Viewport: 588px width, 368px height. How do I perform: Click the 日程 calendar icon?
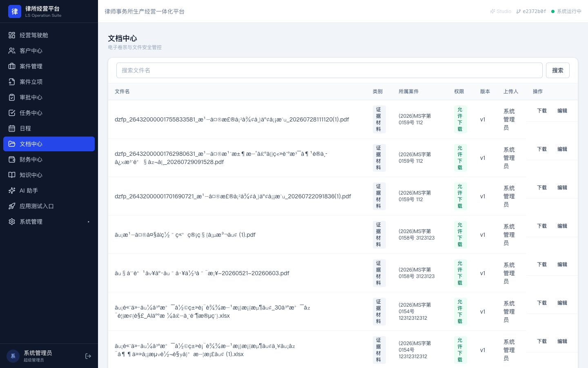[12, 128]
